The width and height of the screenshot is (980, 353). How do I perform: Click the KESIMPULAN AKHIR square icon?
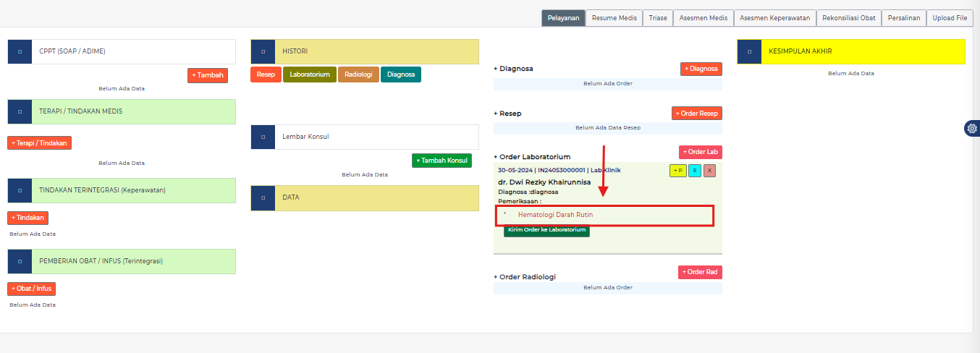(x=749, y=52)
